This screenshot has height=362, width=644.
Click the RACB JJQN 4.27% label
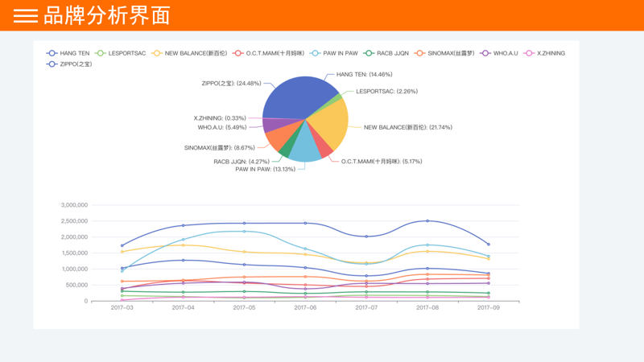pyautogui.click(x=242, y=162)
